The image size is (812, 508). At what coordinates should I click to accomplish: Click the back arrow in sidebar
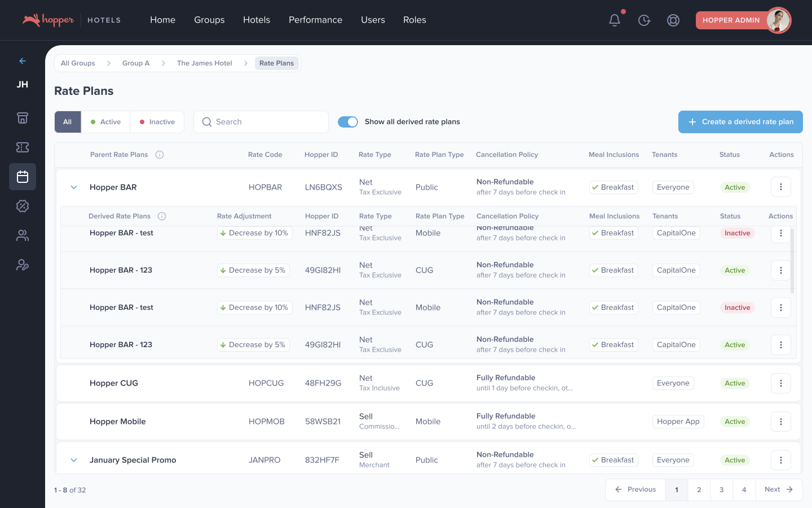click(x=23, y=61)
